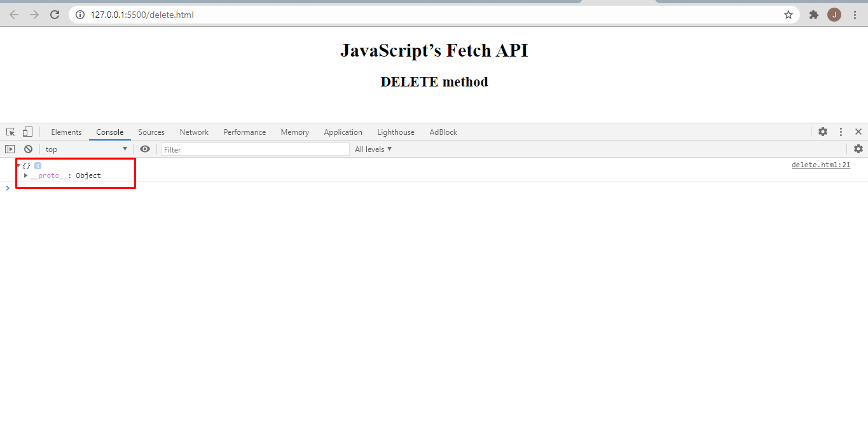Open the customize DevTools three-dot menu
The image size is (868, 426).
pyautogui.click(x=841, y=132)
